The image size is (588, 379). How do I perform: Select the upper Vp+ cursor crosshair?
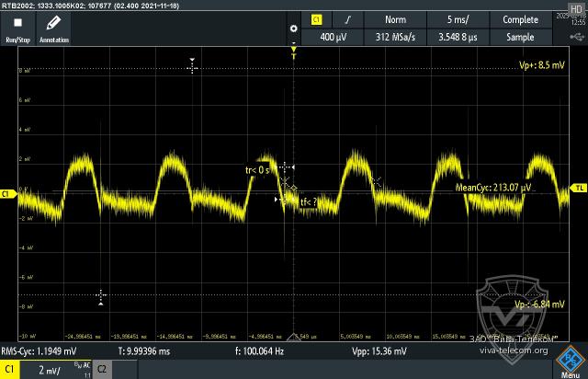point(192,66)
